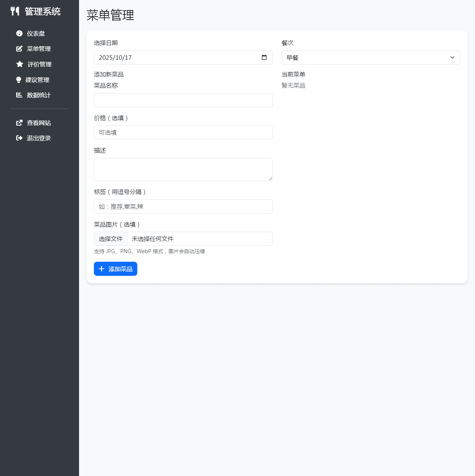Click the plus icon on 添加菜品 button
The width and height of the screenshot is (475, 476).
click(x=102, y=269)
